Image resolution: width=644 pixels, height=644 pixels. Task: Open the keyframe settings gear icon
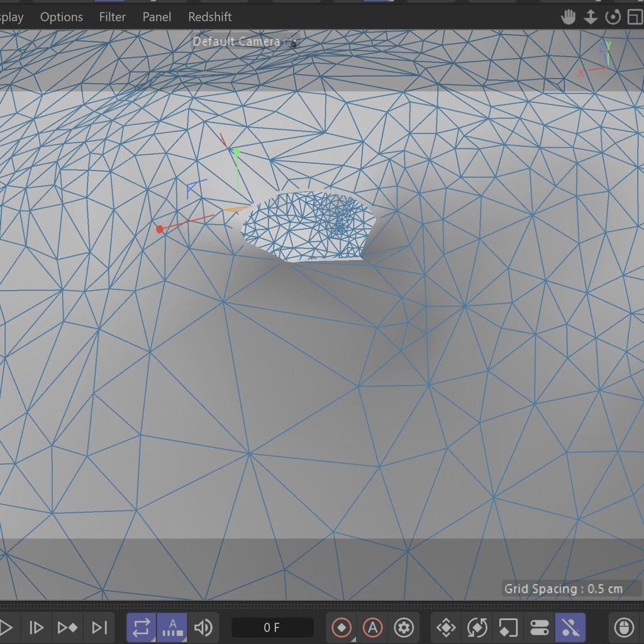point(404,627)
